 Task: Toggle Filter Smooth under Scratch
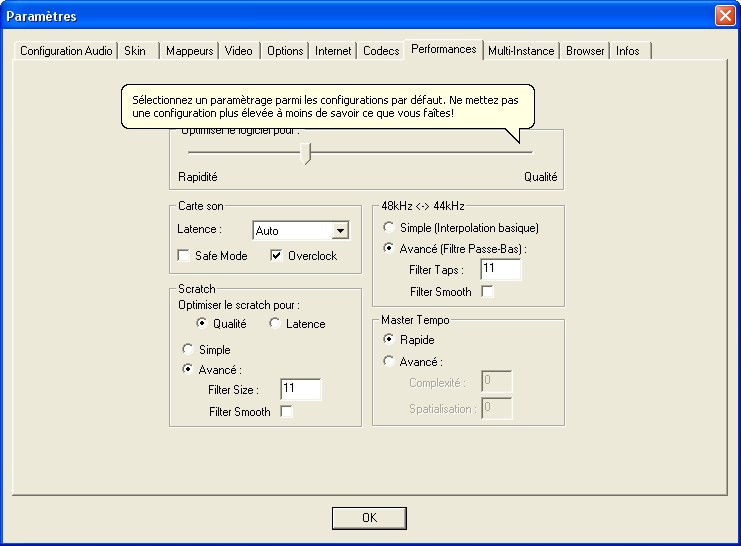pos(287,412)
